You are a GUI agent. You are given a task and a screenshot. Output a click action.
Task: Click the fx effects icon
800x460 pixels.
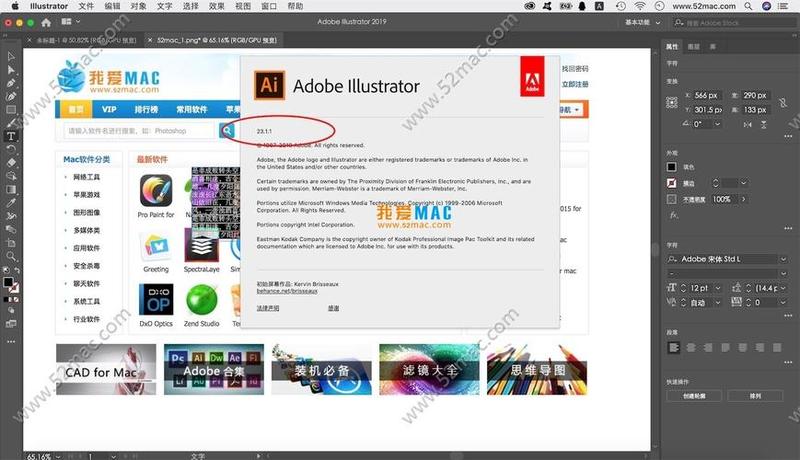(x=673, y=215)
